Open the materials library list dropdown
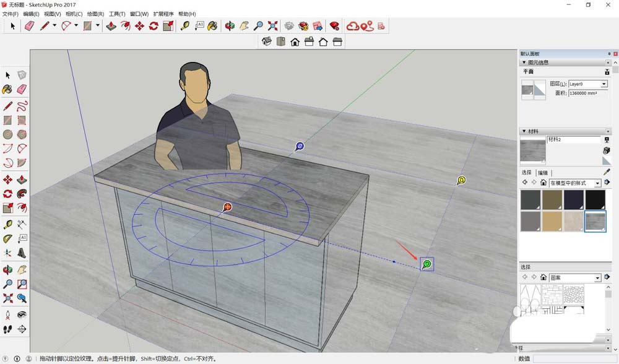The width and height of the screenshot is (619, 364). [x=597, y=183]
